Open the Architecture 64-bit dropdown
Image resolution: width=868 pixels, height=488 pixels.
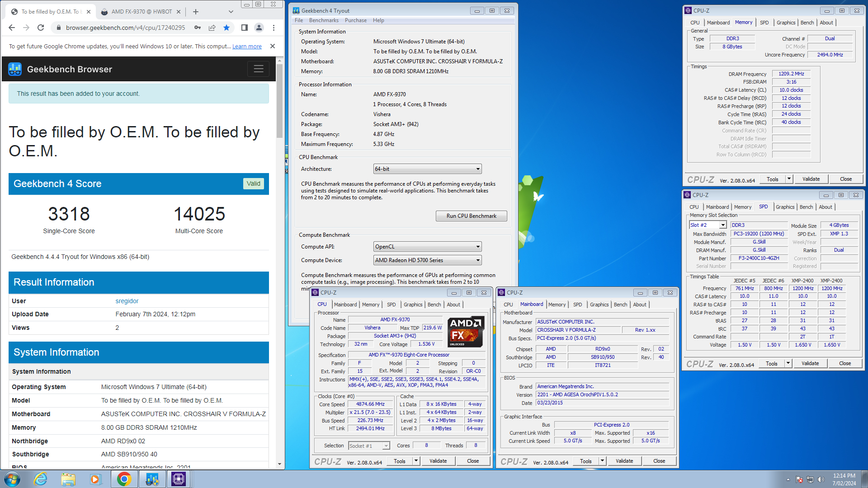427,169
